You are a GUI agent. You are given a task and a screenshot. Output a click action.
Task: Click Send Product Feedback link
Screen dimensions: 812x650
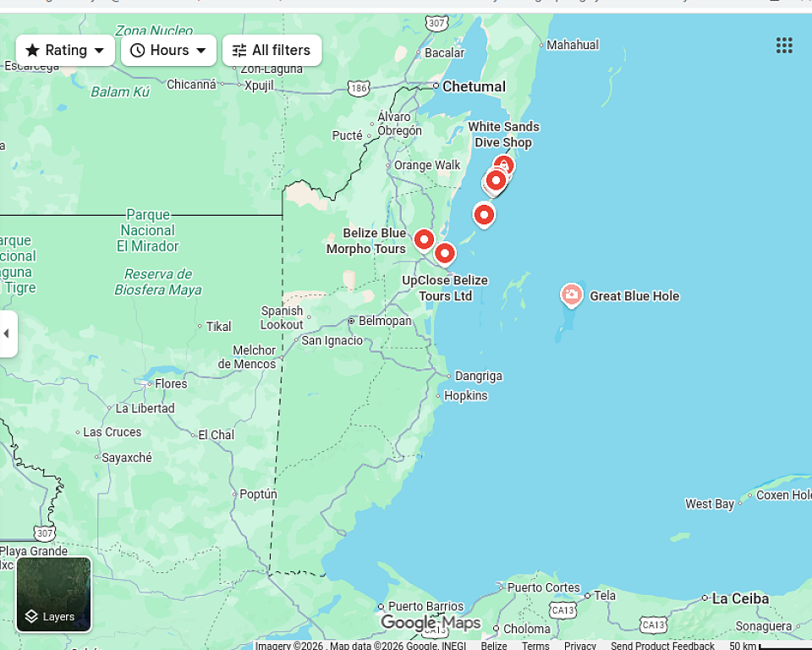662,646
